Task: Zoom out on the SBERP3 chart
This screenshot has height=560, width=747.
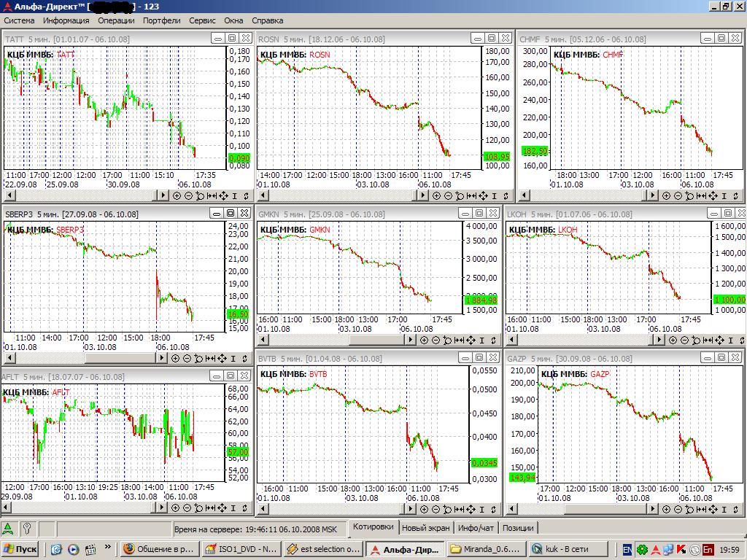Action: 187,359
